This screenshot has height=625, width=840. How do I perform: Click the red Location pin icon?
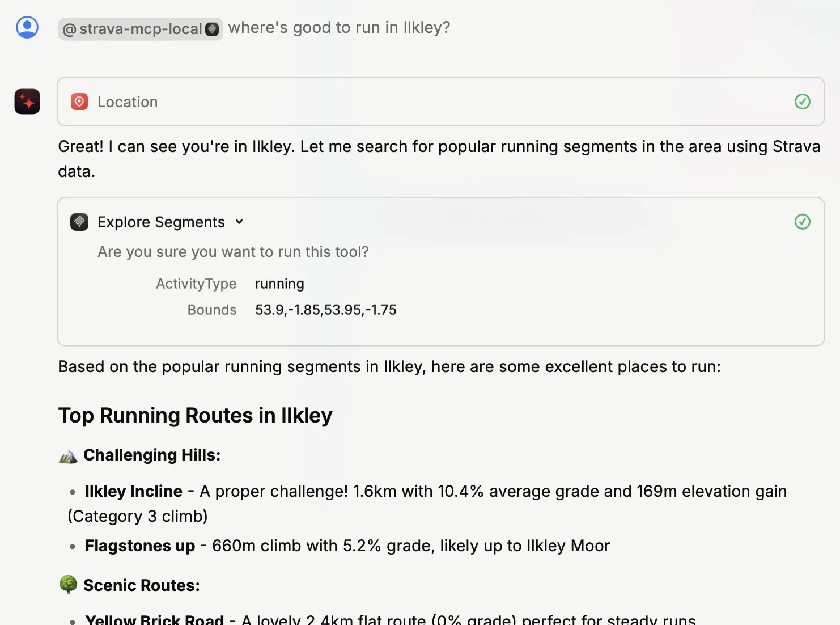[79, 102]
